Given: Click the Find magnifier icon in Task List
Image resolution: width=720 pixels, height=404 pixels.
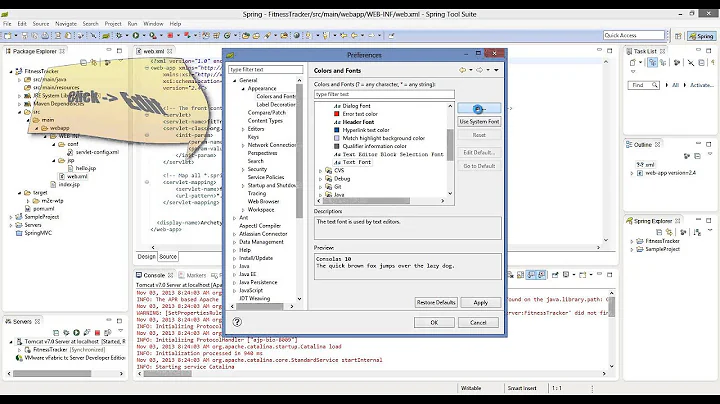Looking at the screenshot, I should 655,85.
